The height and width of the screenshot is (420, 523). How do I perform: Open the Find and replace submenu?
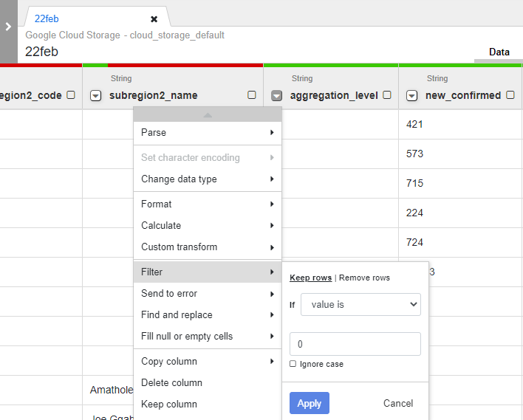207,315
